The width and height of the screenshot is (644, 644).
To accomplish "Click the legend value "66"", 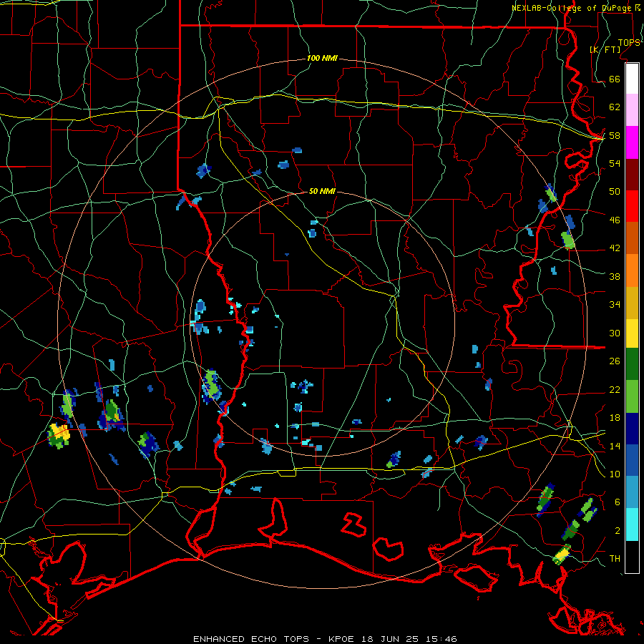I will tap(615, 79).
